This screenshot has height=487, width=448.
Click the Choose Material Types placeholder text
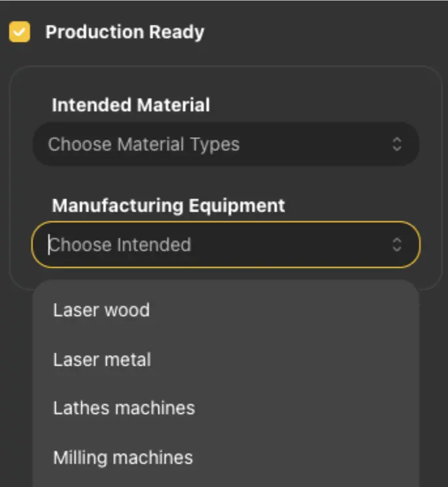coord(144,144)
